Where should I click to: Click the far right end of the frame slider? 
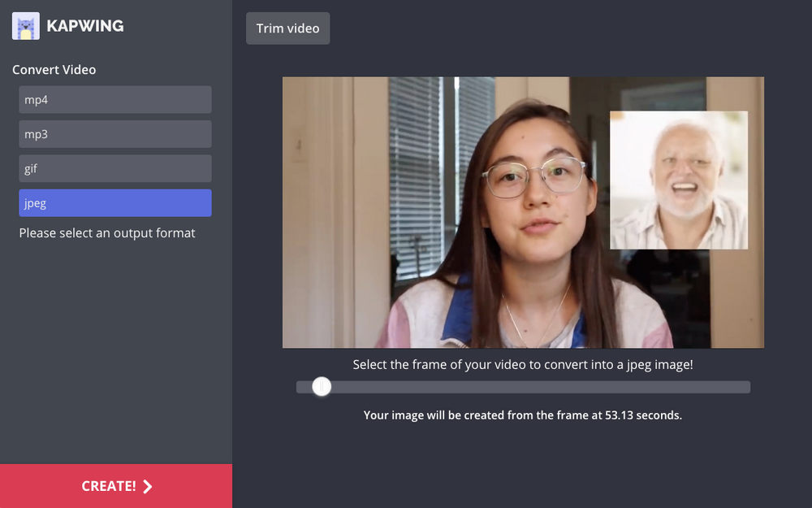pyautogui.click(x=745, y=387)
